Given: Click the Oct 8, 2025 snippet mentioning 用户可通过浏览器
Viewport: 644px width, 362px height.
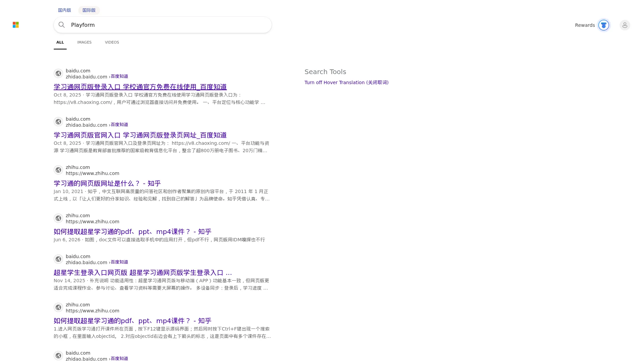Looking at the screenshot, I should coord(160,99).
